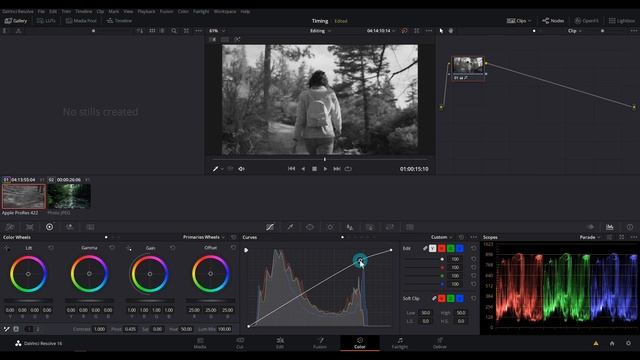Image resolution: width=640 pixels, height=360 pixels.
Task: Open the Power Window palette icon
Action: (x=310, y=227)
